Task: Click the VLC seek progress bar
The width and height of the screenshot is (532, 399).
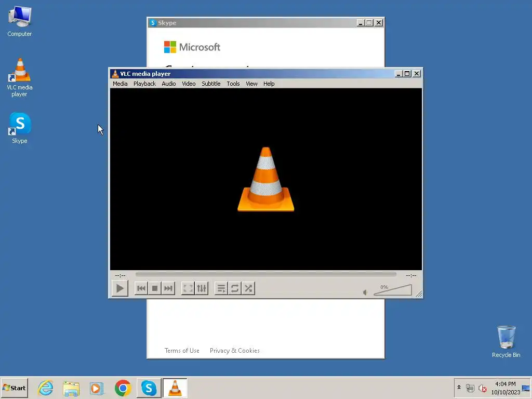Action: 265,274
